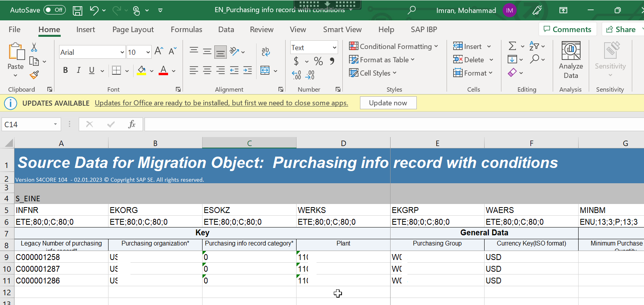Click the AutoSum sigma icon
644x305 pixels.
point(512,46)
